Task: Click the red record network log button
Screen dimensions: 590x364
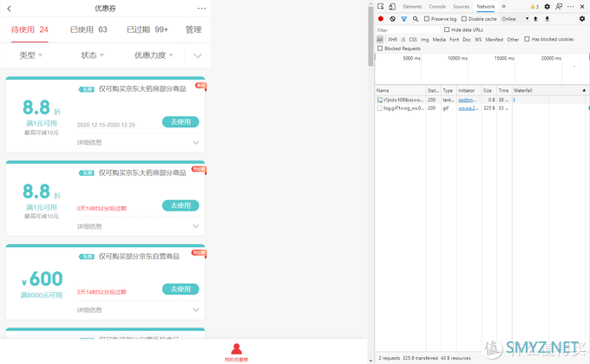Action: click(x=381, y=18)
